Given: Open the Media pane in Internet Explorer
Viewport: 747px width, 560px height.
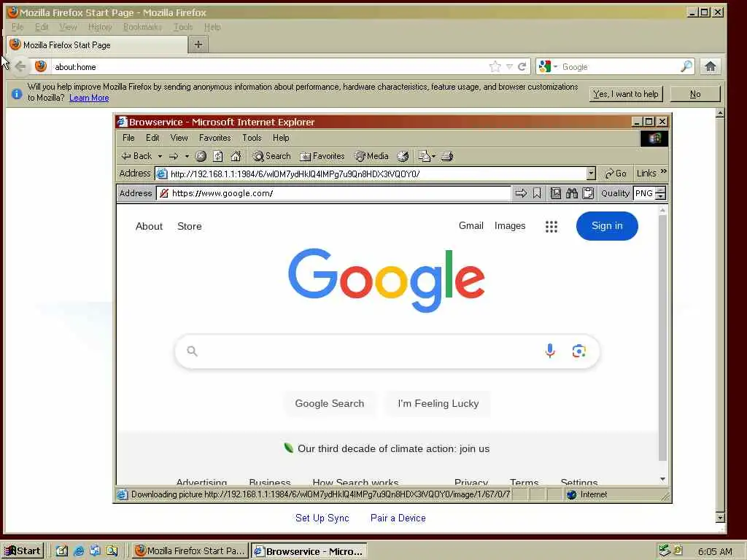Looking at the screenshot, I should tap(371, 156).
